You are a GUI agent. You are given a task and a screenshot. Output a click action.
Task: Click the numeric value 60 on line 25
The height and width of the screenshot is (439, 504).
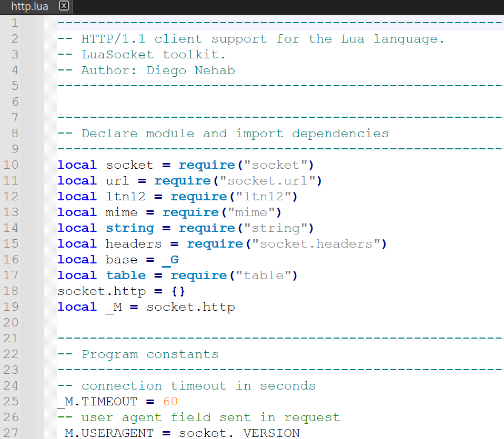pos(170,402)
